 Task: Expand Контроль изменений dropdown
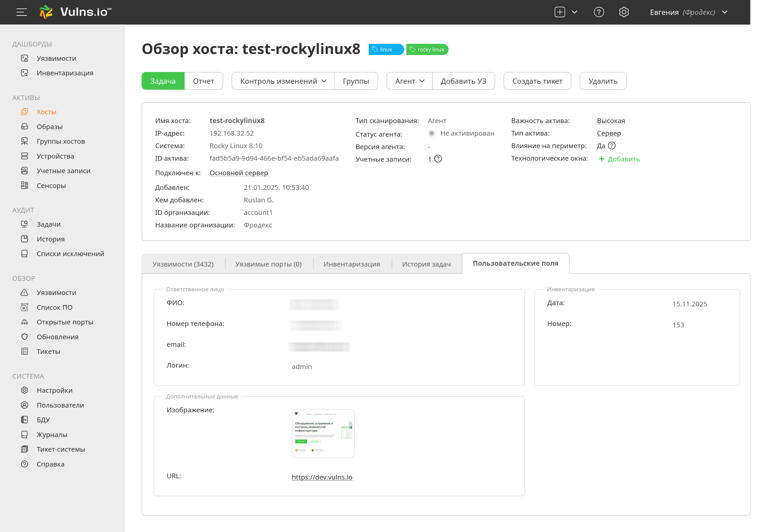pos(283,81)
